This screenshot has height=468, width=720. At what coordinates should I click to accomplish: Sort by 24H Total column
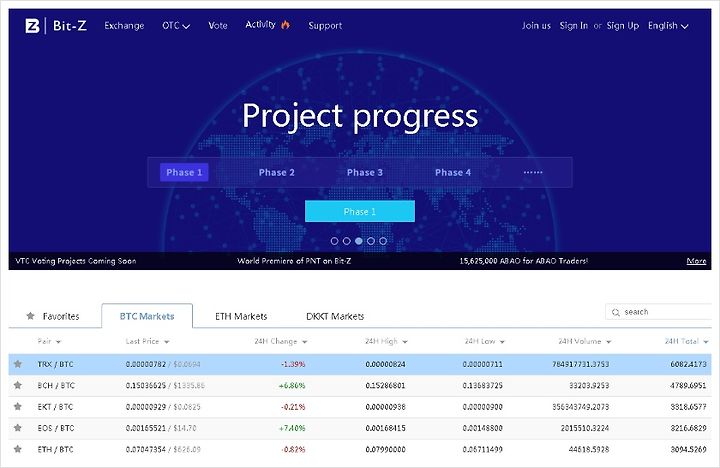(686, 341)
